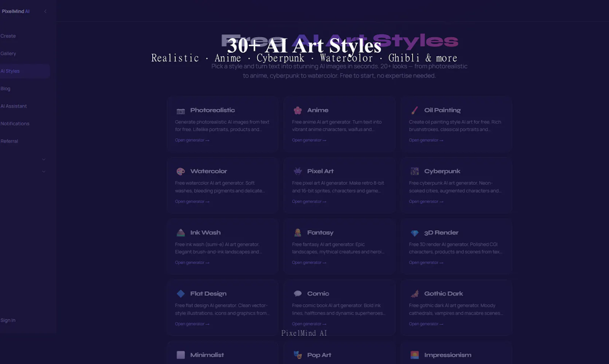Go to Gallery in sidebar

(x=8, y=54)
